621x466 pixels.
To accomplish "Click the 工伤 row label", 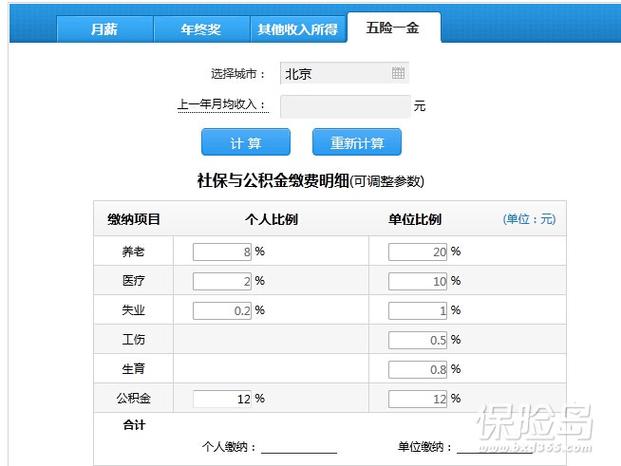I will point(133,339).
